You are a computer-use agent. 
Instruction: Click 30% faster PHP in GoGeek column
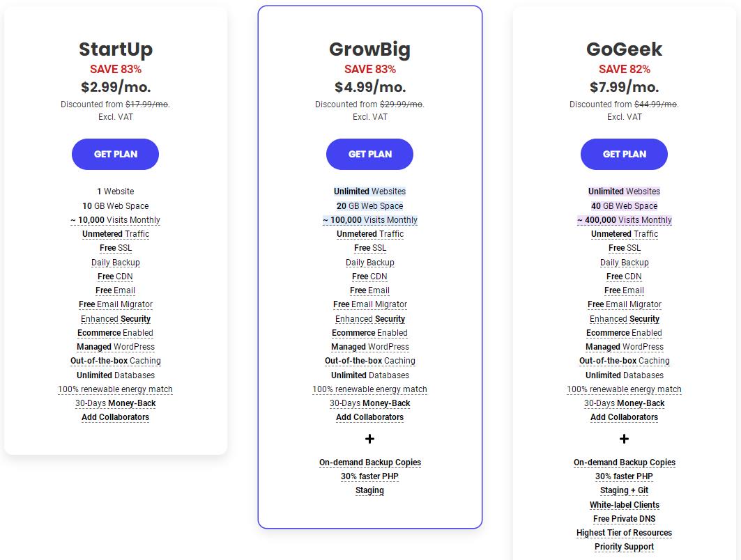click(x=624, y=476)
